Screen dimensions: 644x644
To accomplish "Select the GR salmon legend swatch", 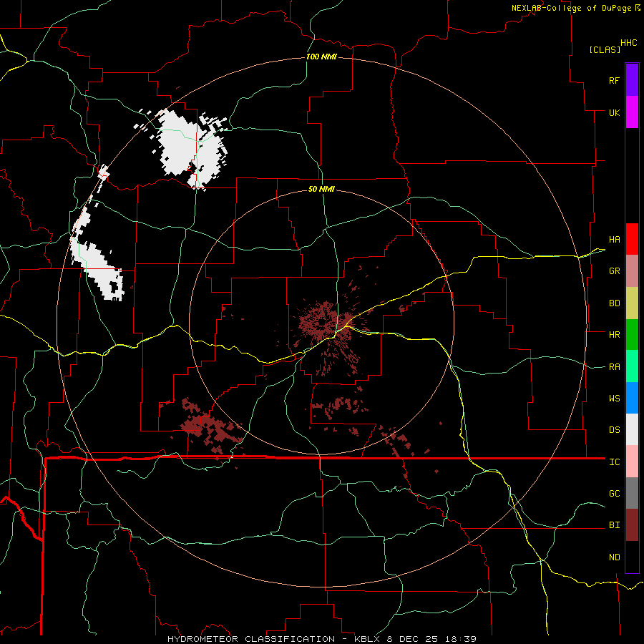I will (632, 271).
